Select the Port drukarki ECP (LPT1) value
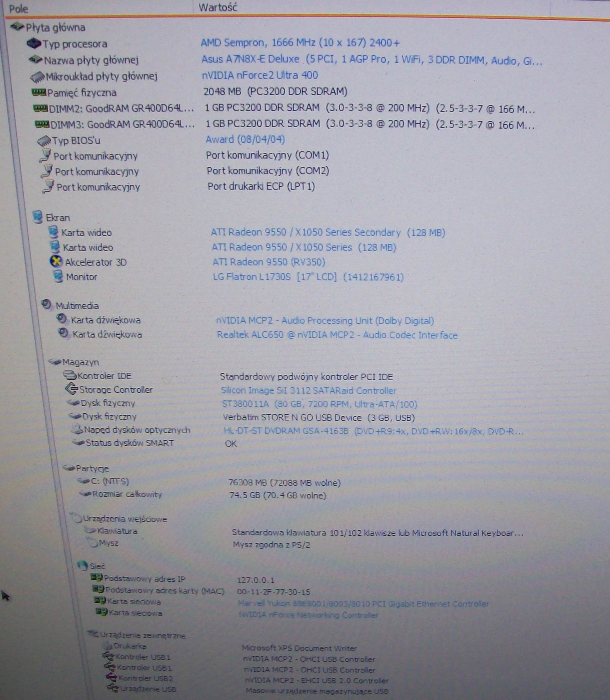Viewport: 610px width, 700px height. tap(261, 186)
